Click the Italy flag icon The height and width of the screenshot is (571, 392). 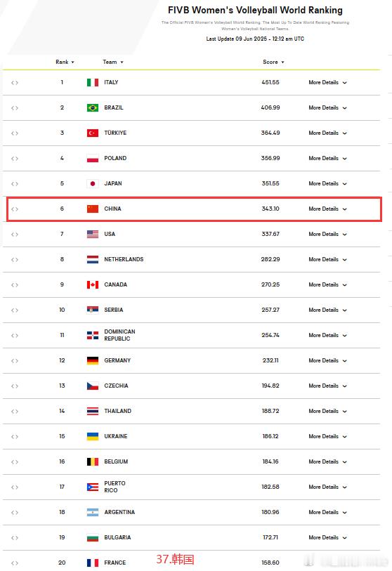pyautogui.click(x=93, y=82)
